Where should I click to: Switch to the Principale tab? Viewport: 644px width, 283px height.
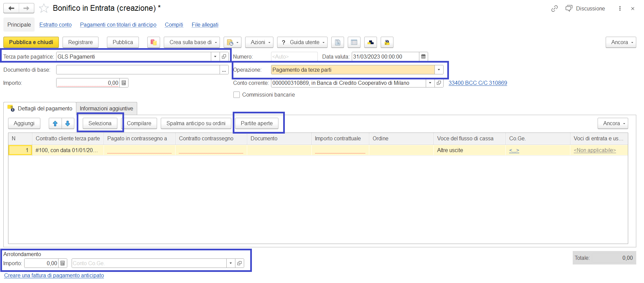(19, 25)
